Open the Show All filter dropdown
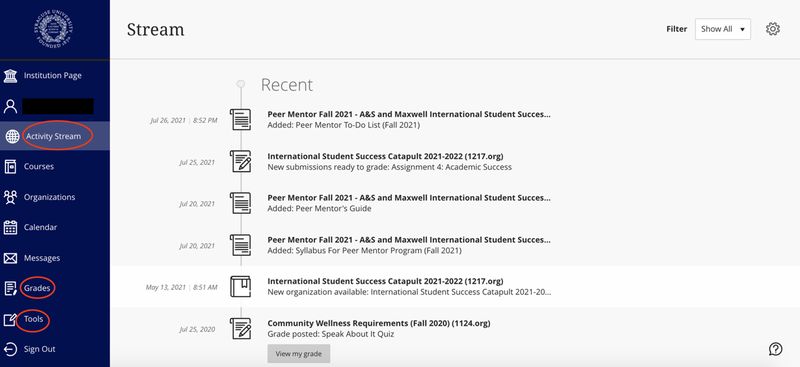 coord(722,29)
